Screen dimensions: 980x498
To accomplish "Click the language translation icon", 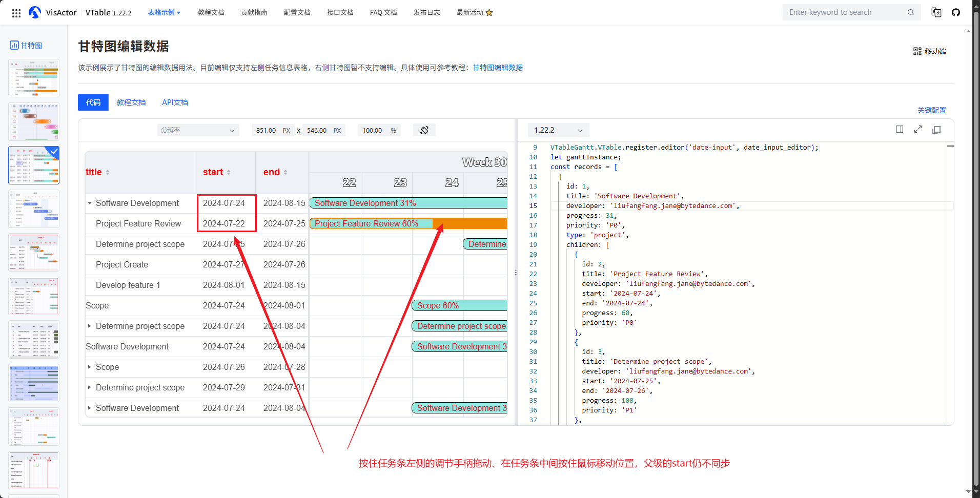I will click(x=936, y=12).
